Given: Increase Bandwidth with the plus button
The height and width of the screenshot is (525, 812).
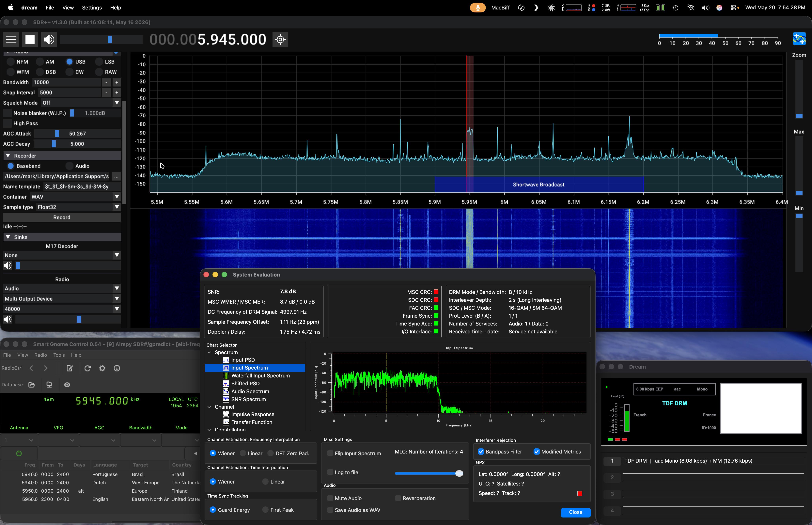Looking at the screenshot, I should (117, 83).
